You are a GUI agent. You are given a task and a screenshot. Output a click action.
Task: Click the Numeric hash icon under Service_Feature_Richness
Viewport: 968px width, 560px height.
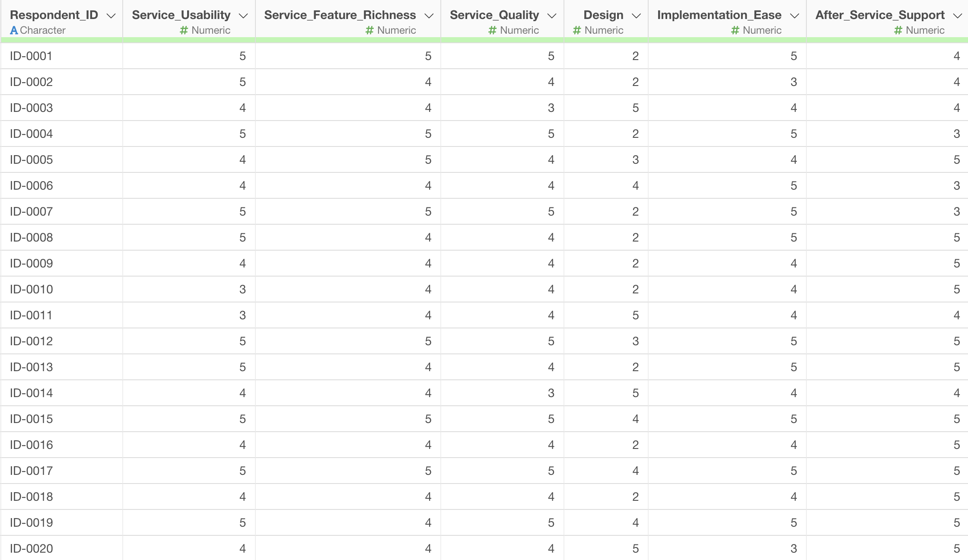coord(369,30)
